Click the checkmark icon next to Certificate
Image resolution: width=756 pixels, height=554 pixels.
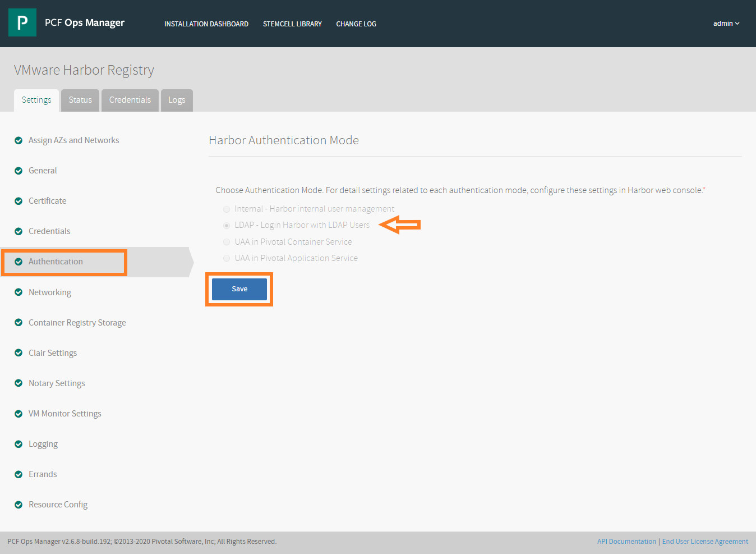click(x=19, y=201)
